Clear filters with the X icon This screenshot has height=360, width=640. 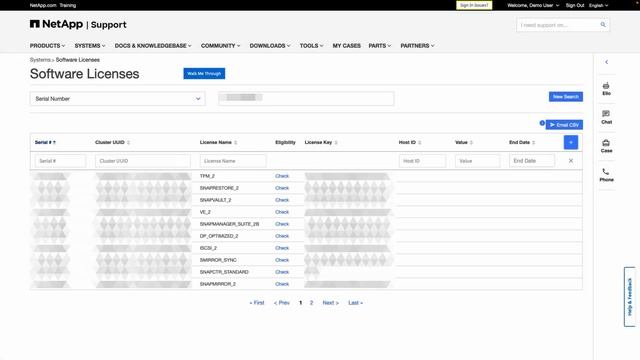pos(571,161)
